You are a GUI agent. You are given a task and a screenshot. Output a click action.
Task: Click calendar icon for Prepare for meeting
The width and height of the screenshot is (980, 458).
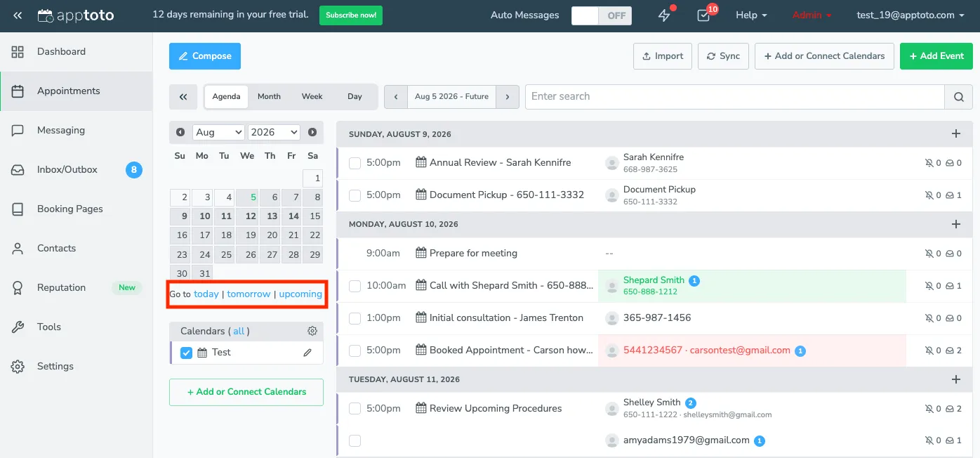pyautogui.click(x=421, y=253)
